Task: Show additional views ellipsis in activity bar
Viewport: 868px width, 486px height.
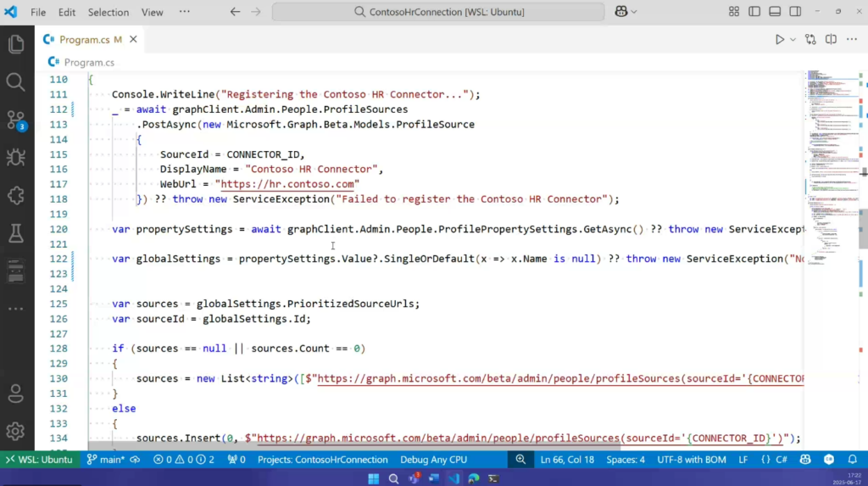Action: click(x=15, y=308)
